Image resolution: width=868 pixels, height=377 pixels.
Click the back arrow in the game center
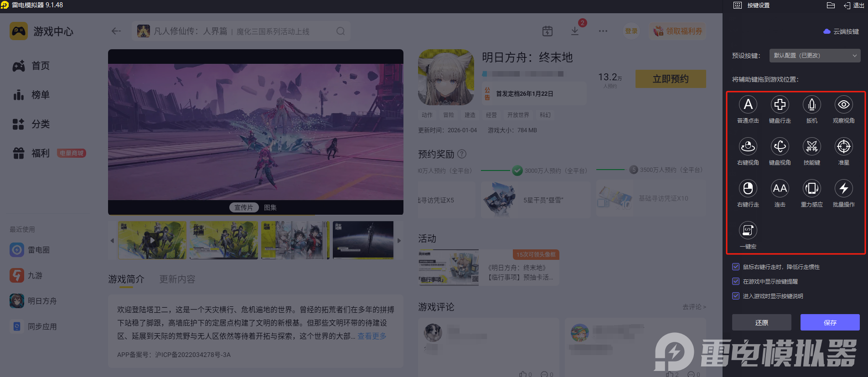coord(116,31)
